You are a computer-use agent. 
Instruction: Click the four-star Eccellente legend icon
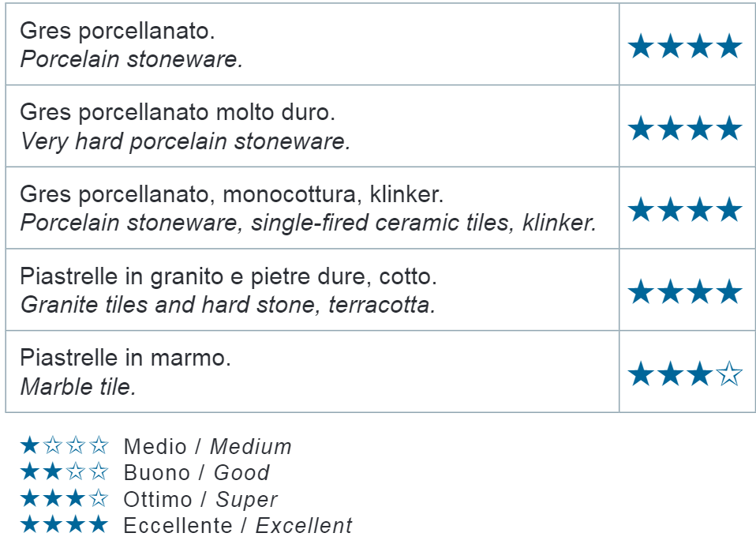point(64,524)
